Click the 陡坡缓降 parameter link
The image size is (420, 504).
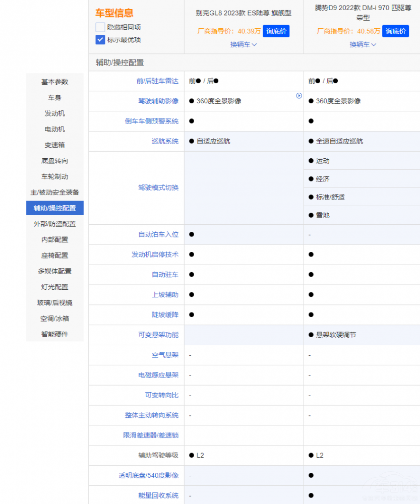[165, 314]
